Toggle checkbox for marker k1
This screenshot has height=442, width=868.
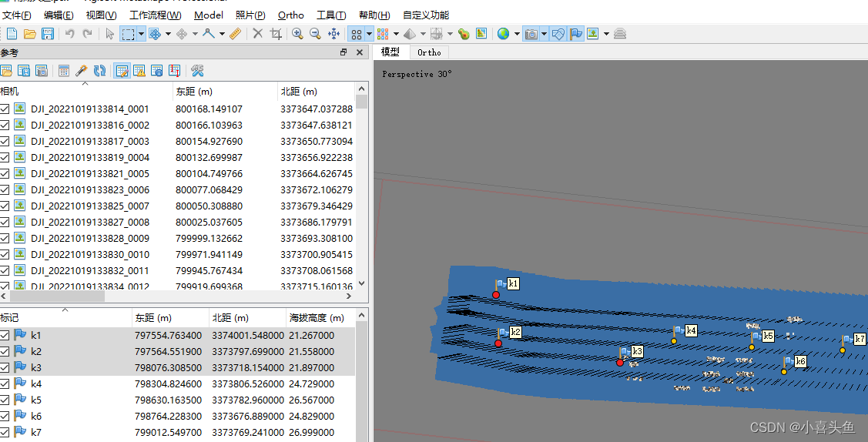tap(5, 335)
